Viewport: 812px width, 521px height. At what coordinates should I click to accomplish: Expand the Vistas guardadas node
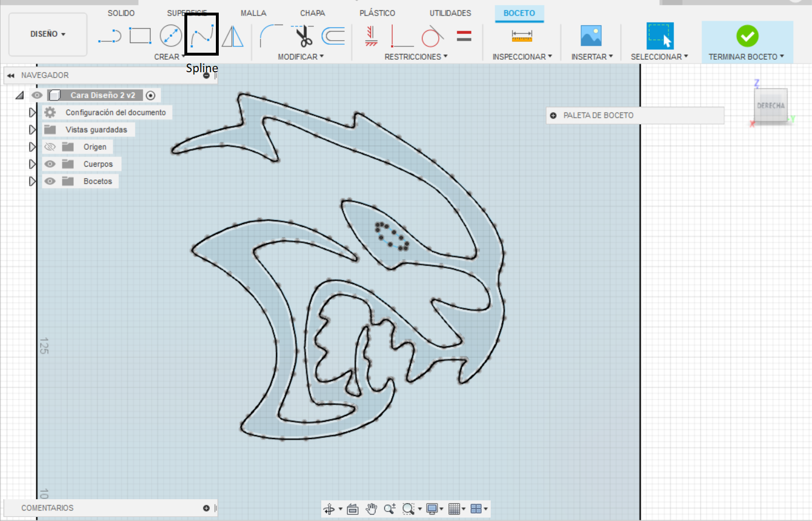click(33, 130)
